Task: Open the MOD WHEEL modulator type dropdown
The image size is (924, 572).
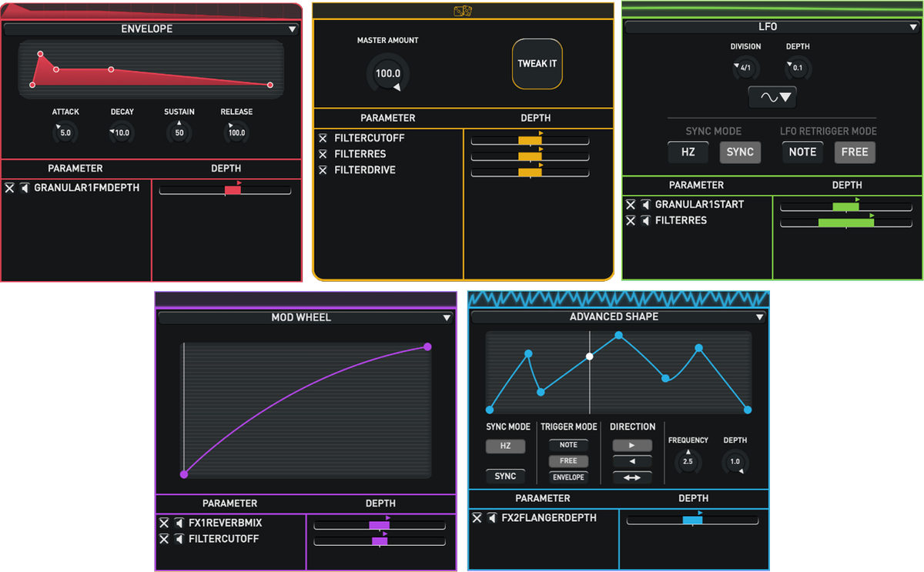Action: coord(446,318)
